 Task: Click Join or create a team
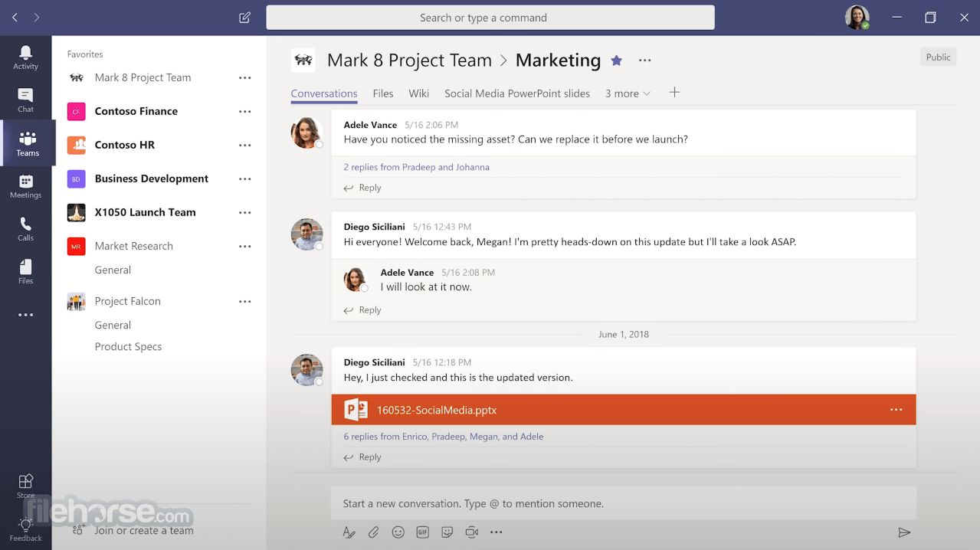coord(144,530)
